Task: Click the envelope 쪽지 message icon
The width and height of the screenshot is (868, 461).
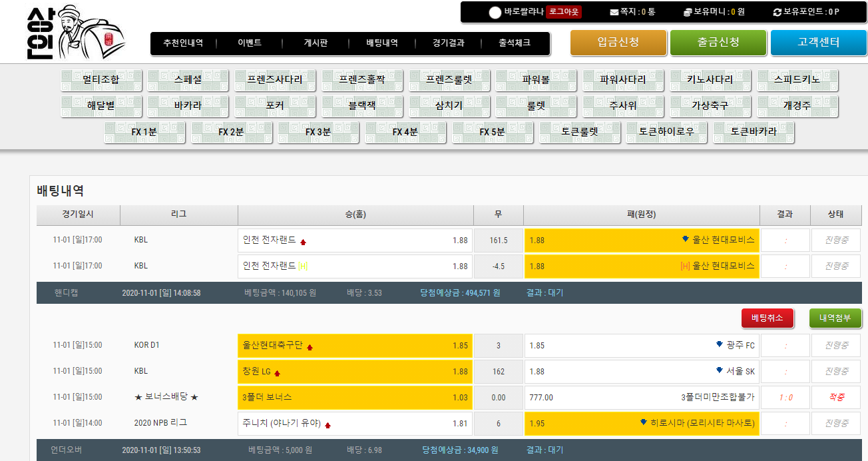Action: pyautogui.click(x=614, y=12)
